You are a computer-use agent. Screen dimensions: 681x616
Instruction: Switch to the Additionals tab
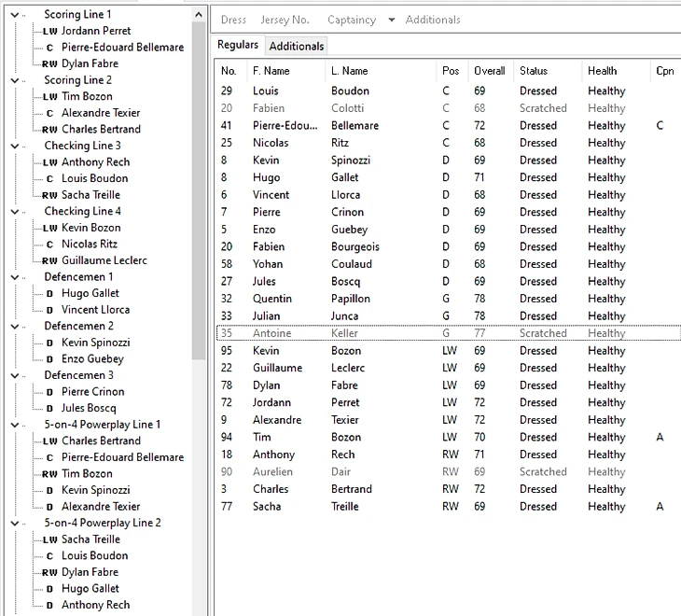(297, 46)
